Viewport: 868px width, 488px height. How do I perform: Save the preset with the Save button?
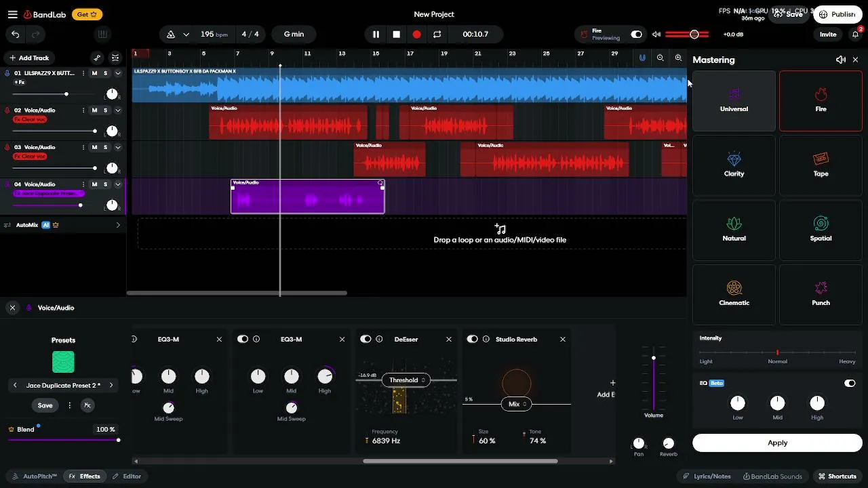[x=45, y=405]
